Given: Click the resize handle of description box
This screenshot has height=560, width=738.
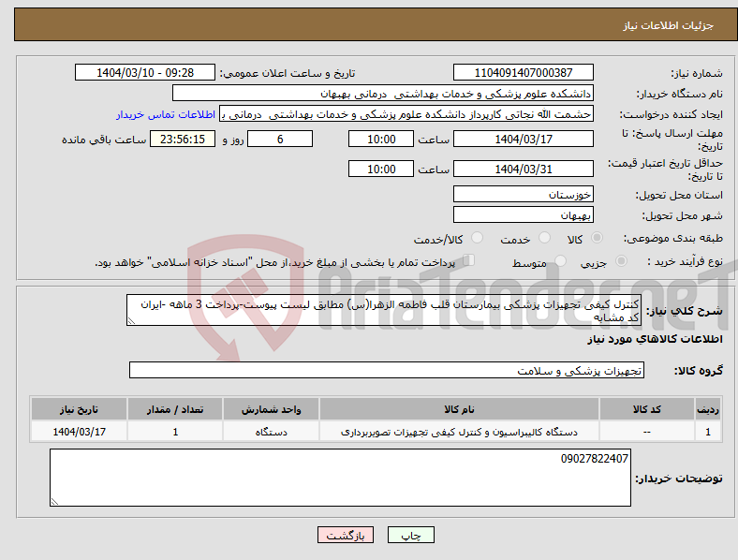Looking at the screenshot, I should coord(131,321).
